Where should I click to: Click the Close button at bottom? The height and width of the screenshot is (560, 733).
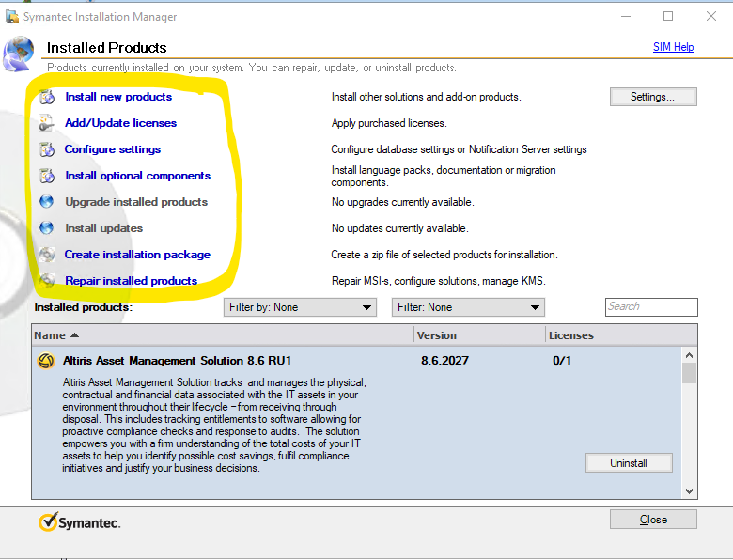[x=653, y=520]
